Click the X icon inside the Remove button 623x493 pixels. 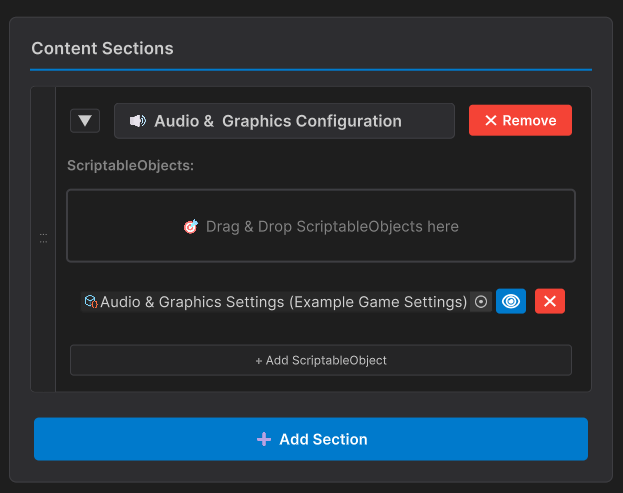[490, 121]
